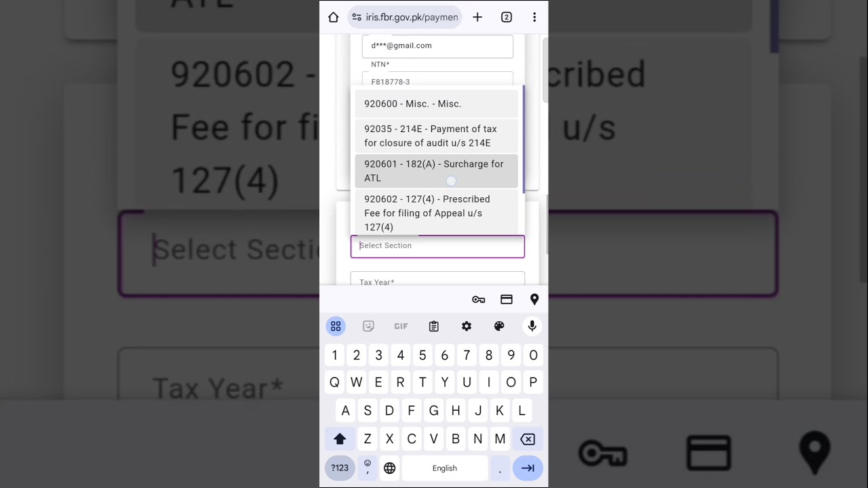Tap the password key autofill icon
Screen dimensions: 868x488
coord(479,300)
